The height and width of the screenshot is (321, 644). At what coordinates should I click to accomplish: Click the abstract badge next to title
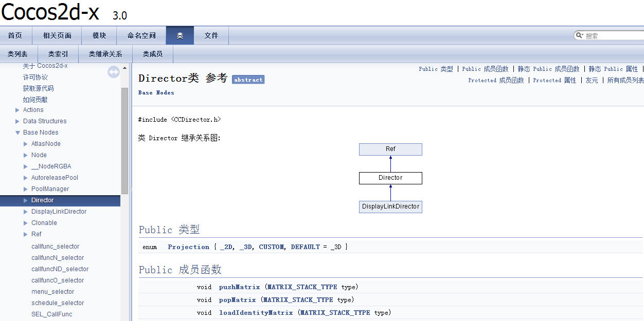pos(248,80)
